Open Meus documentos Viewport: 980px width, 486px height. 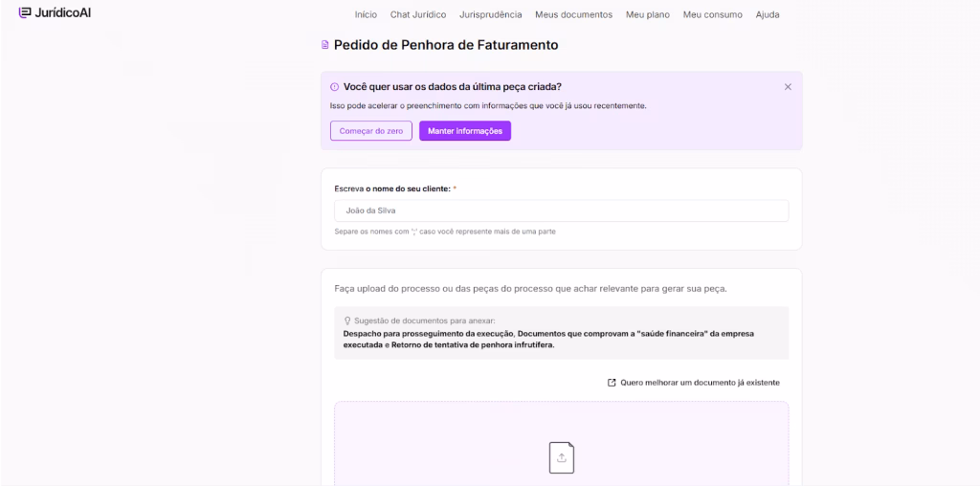coord(574,14)
